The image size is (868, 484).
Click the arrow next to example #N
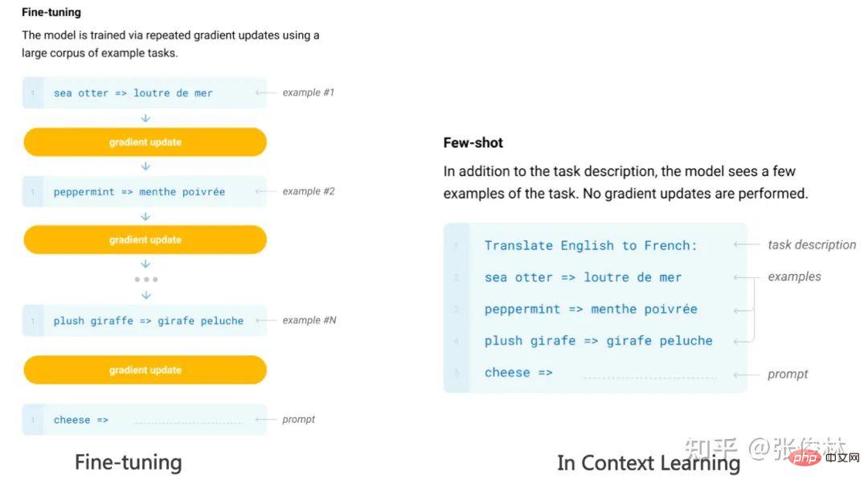pyautogui.click(x=265, y=321)
